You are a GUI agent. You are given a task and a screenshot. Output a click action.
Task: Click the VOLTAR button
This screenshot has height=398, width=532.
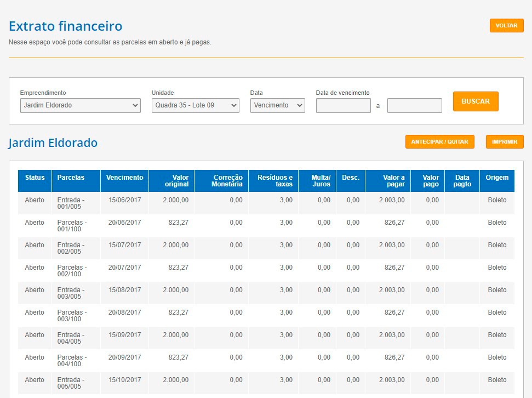[x=506, y=25]
